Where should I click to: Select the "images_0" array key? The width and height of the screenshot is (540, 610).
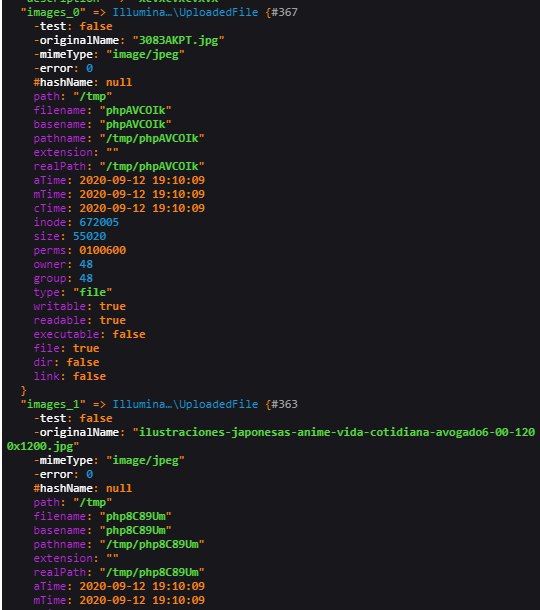53,12
